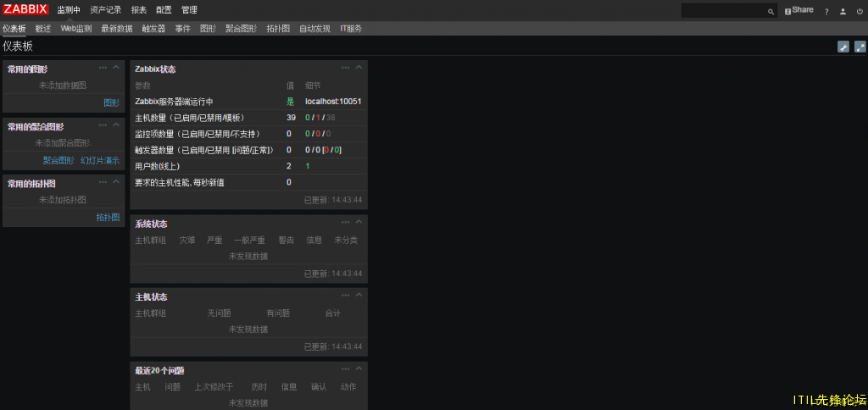Click the localhost:10051 detail text

[333, 102]
